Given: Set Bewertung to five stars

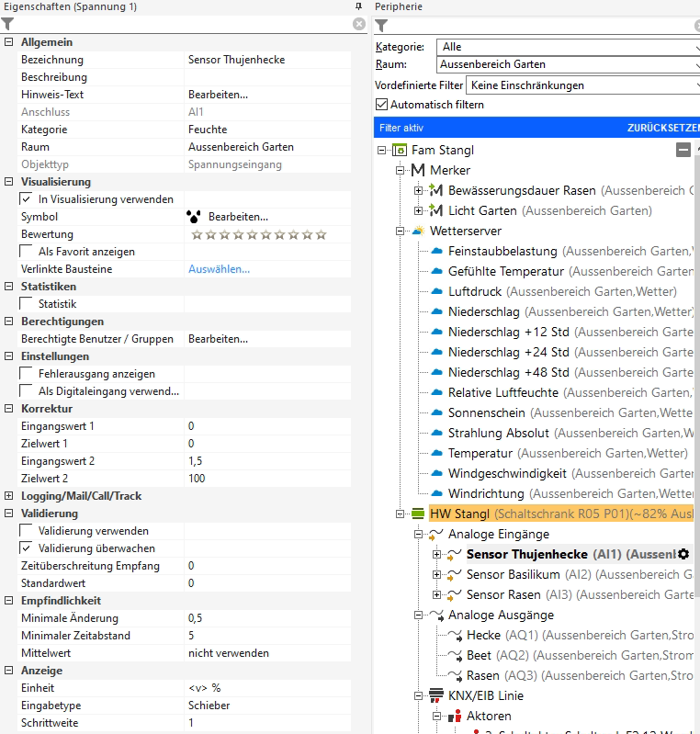Looking at the screenshot, I should (252, 234).
